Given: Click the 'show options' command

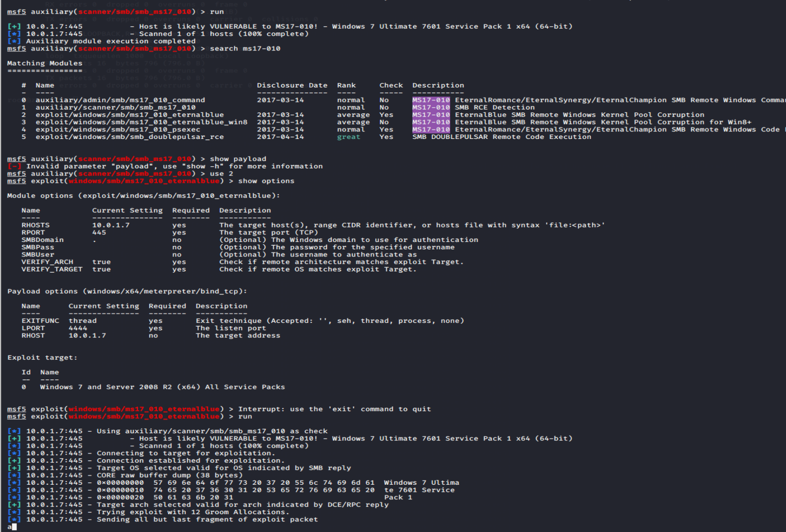Looking at the screenshot, I should (266, 181).
